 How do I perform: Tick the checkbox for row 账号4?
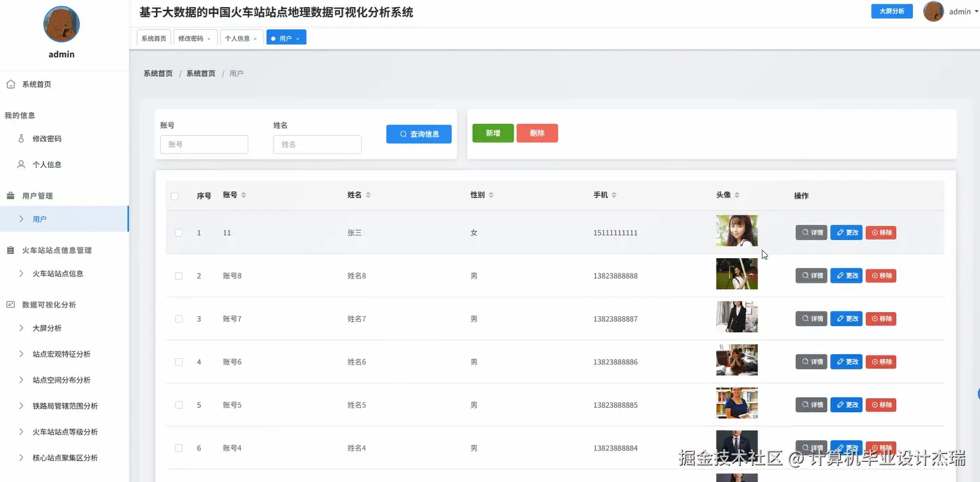click(178, 448)
